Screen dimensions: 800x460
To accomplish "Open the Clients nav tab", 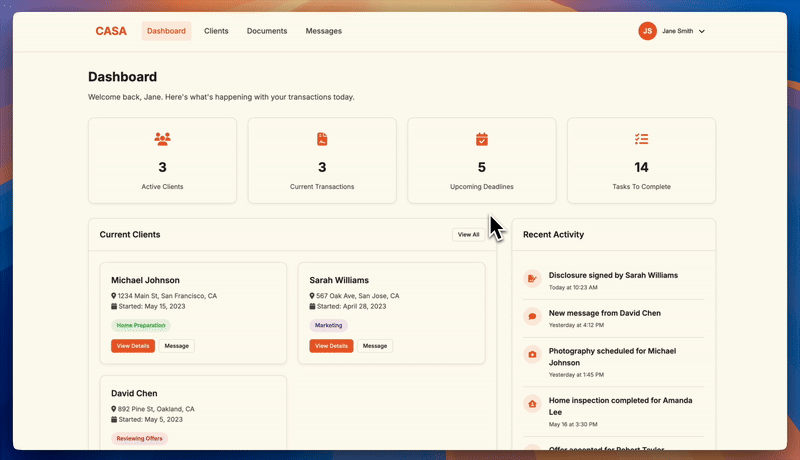I will (216, 31).
